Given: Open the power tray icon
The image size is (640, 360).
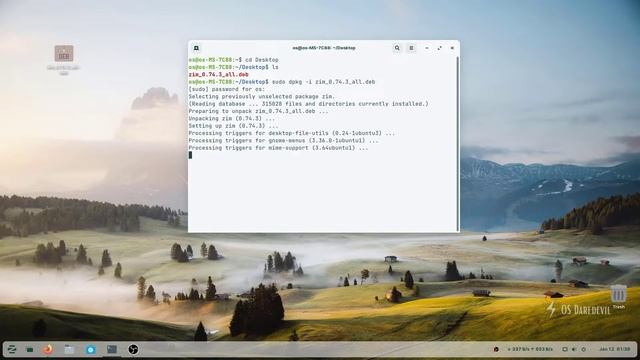Looking at the screenshot, I should tap(584, 349).
